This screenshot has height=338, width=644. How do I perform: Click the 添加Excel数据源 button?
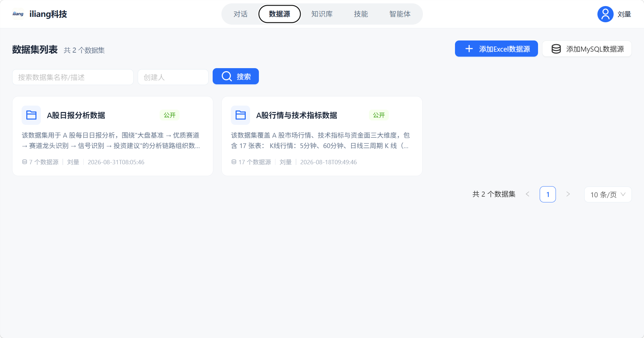[496, 49]
